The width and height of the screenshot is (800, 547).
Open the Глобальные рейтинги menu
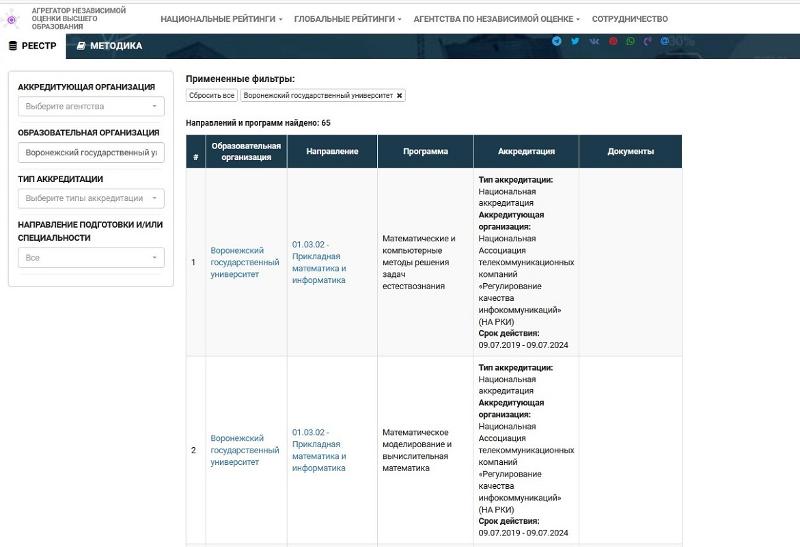[x=348, y=19]
